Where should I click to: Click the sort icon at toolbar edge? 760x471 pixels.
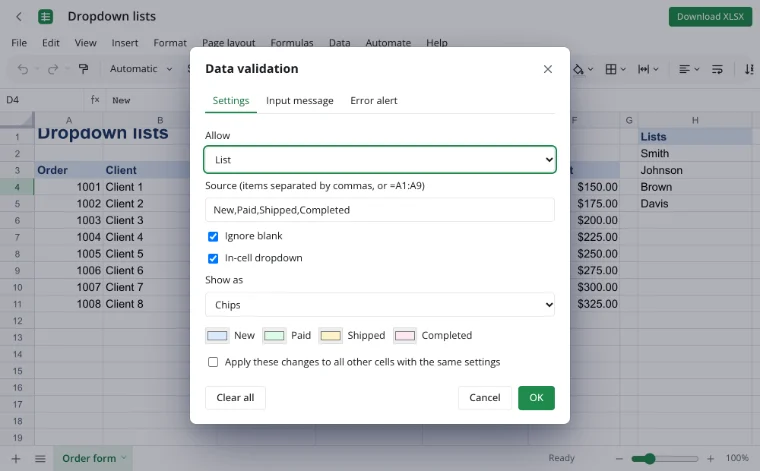[749, 69]
